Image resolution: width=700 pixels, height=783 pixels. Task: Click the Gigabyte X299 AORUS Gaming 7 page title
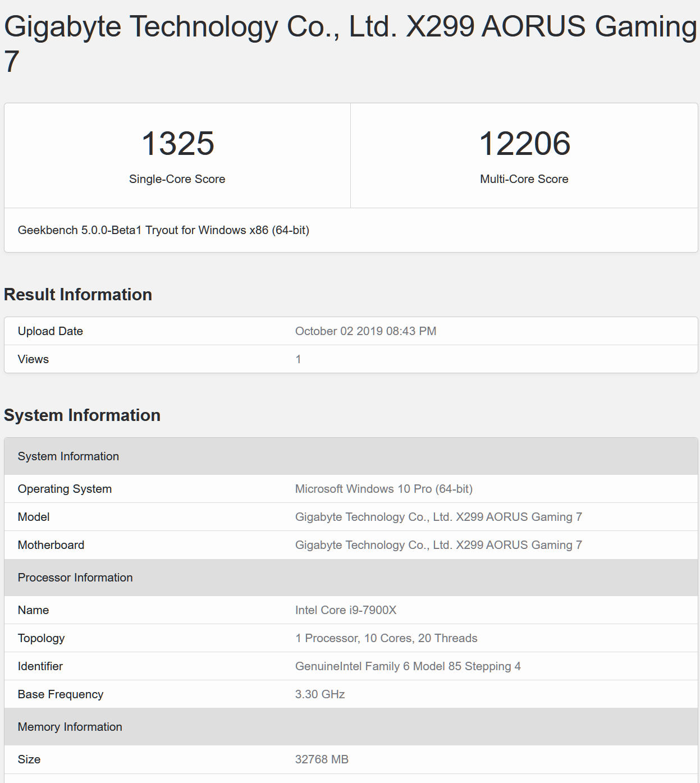[350, 43]
